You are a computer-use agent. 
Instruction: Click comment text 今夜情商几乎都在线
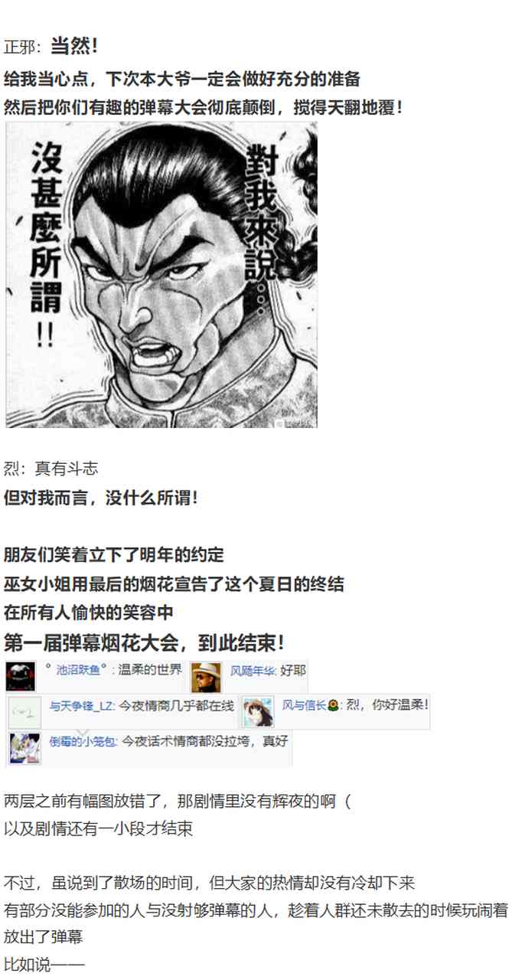[x=178, y=706]
